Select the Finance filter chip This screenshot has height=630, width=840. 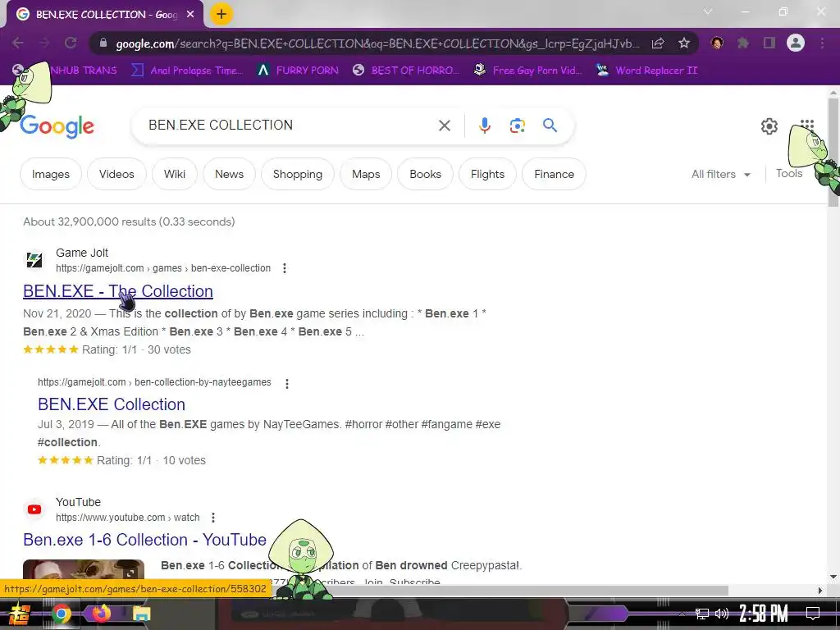click(x=554, y=174)
